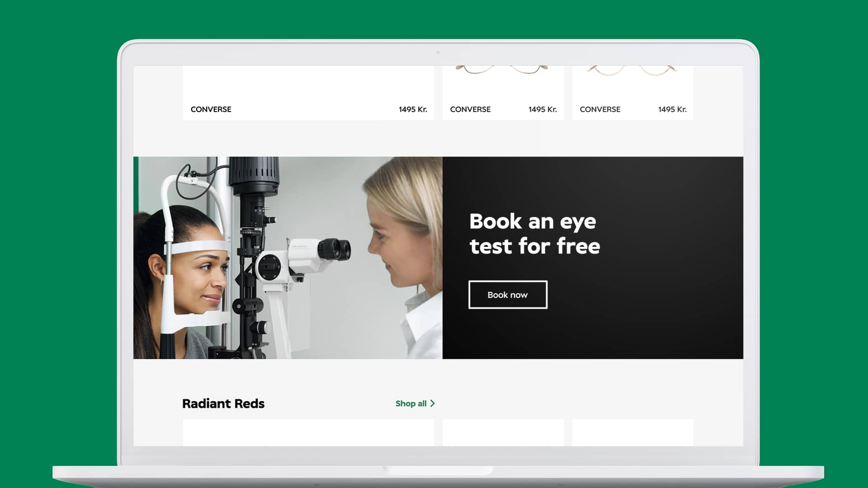
Task: Click the 1495 Kr. price on first card
Action: pos(413,109)
